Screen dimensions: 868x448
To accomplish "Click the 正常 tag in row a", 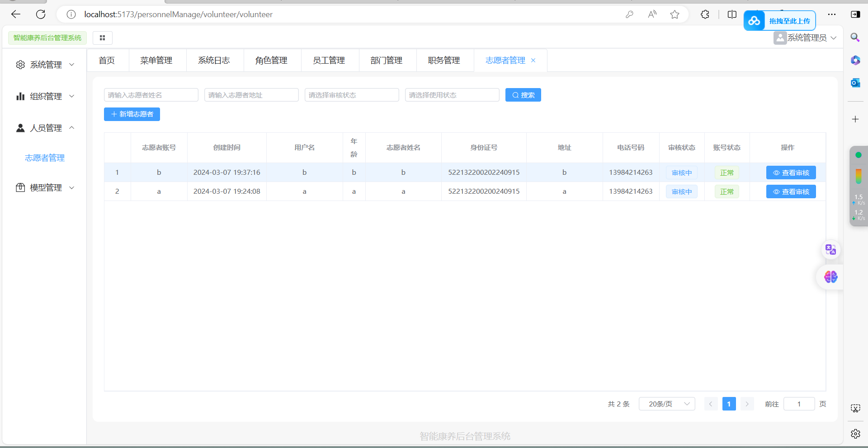I will (727, 191).
